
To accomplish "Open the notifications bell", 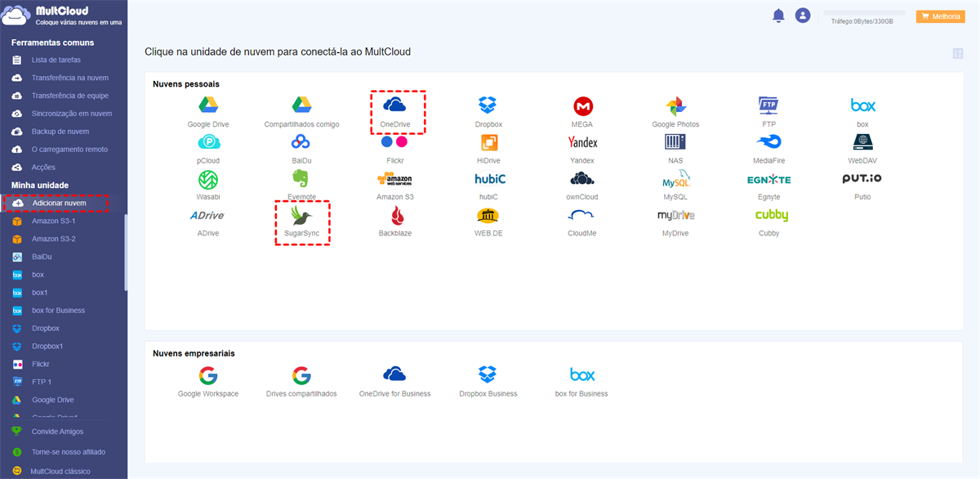I will 778,16.
